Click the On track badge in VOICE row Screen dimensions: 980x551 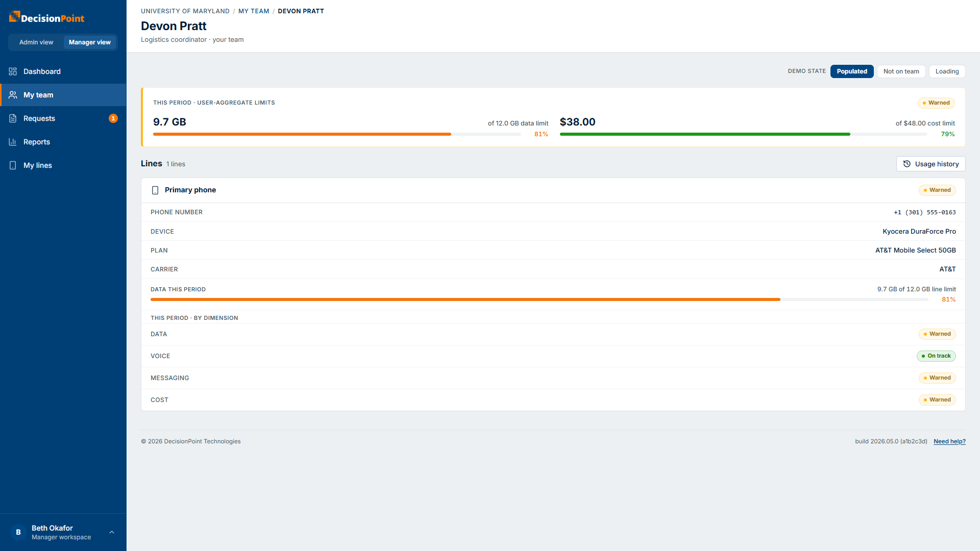pyautogui.click(x=936, y=356)
